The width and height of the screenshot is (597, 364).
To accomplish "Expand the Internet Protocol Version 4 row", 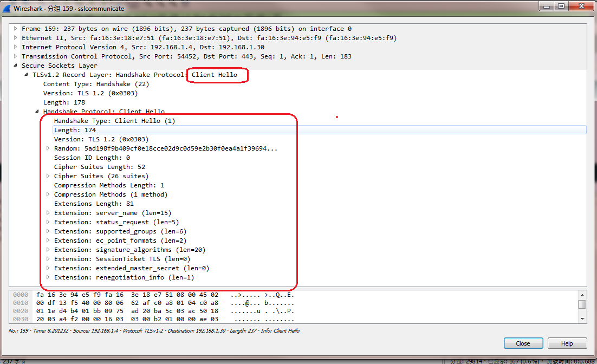I will pos(15,47).
